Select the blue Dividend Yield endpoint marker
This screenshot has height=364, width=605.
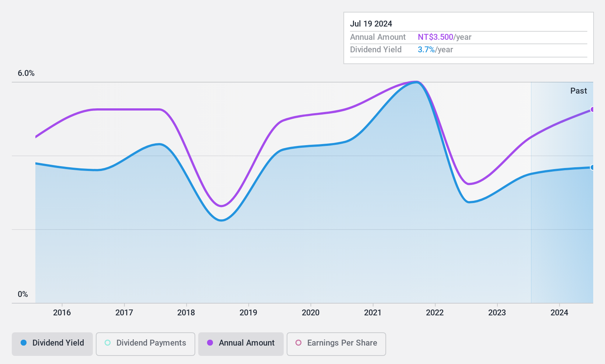pos(592,167)
